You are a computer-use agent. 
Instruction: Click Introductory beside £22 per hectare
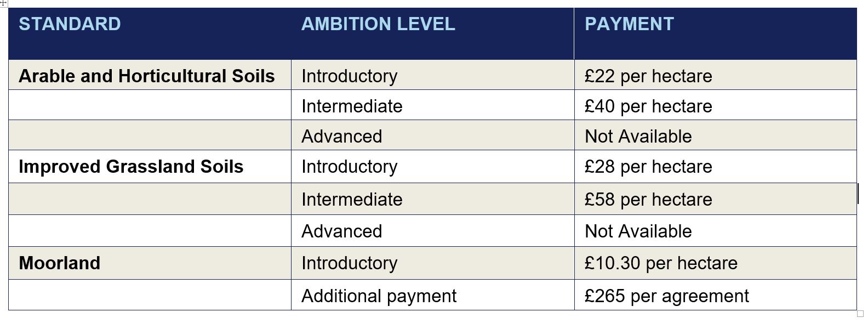(x=349, y=76)
